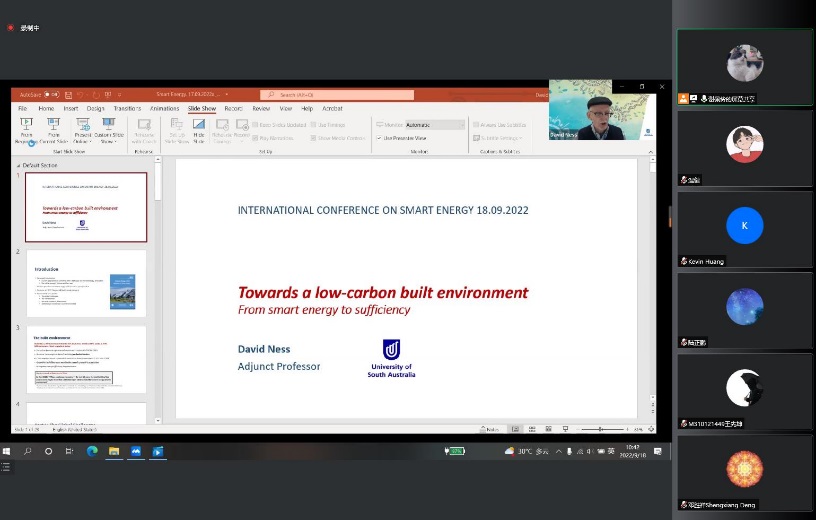Open the File menu
This screenshot has height=520, width=816.
(x=22, y=108)
